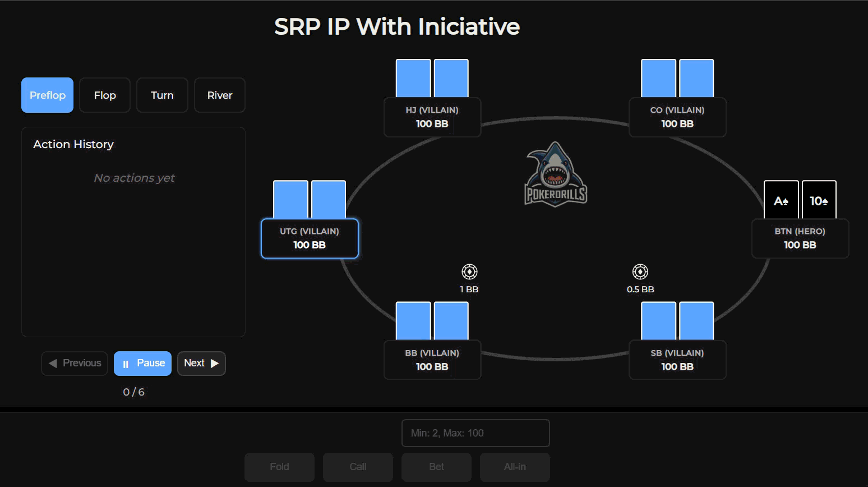Screen dimensions: 868x487
Task: Click the PokerDrills shark logo
Action: 555,175
